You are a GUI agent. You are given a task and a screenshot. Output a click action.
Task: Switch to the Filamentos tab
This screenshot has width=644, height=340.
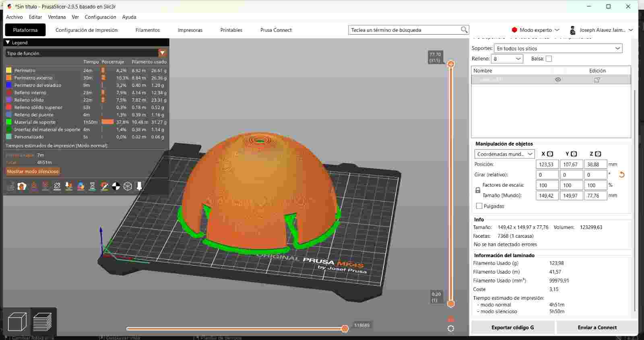click(x=148, y=30)
